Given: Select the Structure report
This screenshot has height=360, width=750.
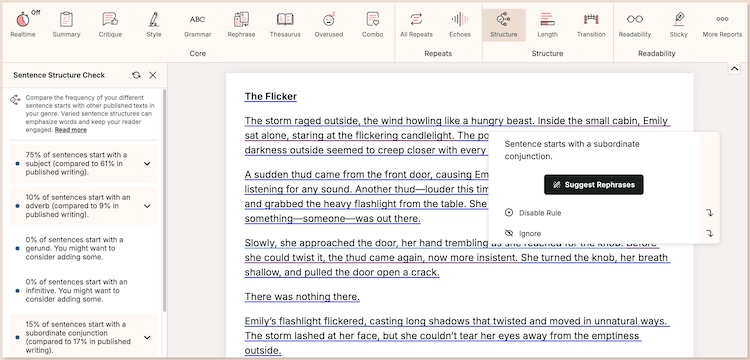Looking at the screenshot, I should (x=504, y=25).
